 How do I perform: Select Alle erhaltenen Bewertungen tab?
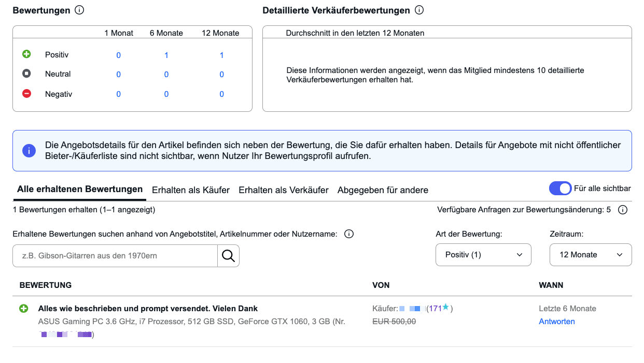coord(79,190)
